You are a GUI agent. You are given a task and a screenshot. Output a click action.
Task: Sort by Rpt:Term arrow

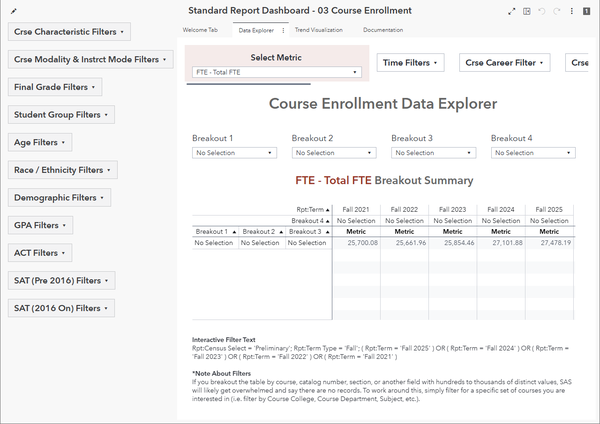click(328, 210)
